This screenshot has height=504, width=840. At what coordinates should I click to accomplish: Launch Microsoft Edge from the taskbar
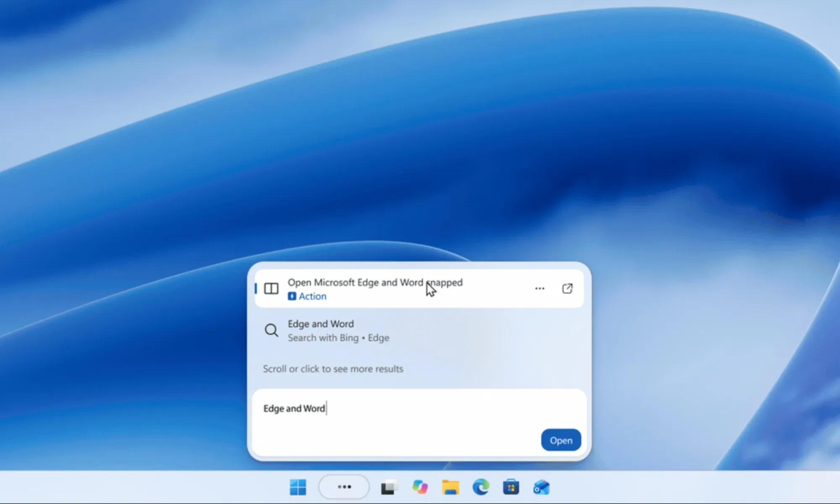coord(480,487)
